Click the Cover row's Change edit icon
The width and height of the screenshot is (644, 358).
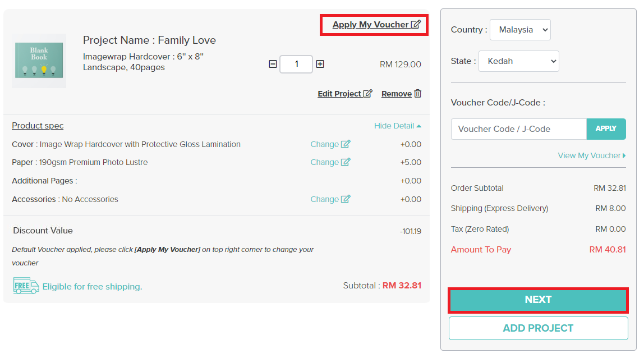[x=346, y=144]
